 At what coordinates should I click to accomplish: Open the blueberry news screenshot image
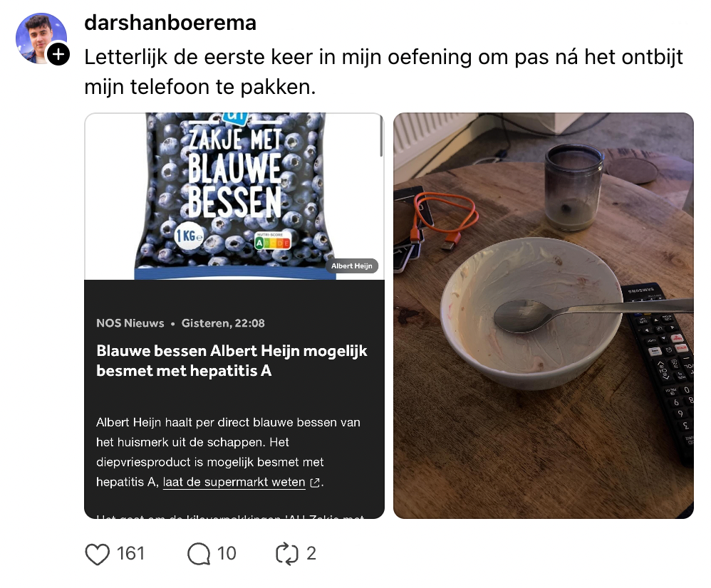click(234, 316)
